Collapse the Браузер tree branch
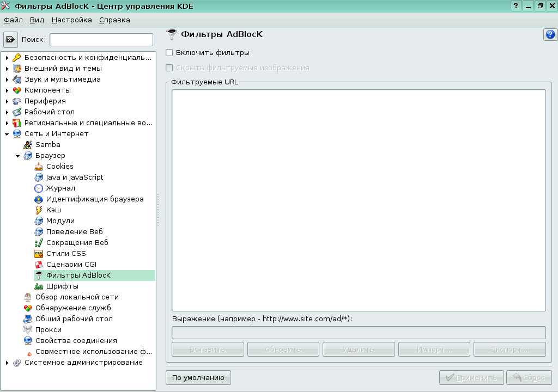 click(18, 155)
